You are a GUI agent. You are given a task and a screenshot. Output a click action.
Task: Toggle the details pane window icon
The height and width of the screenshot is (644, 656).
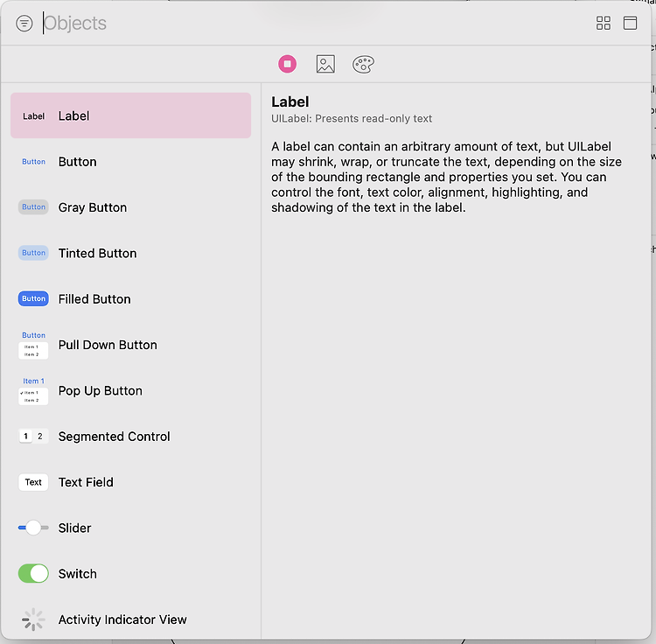630,23
